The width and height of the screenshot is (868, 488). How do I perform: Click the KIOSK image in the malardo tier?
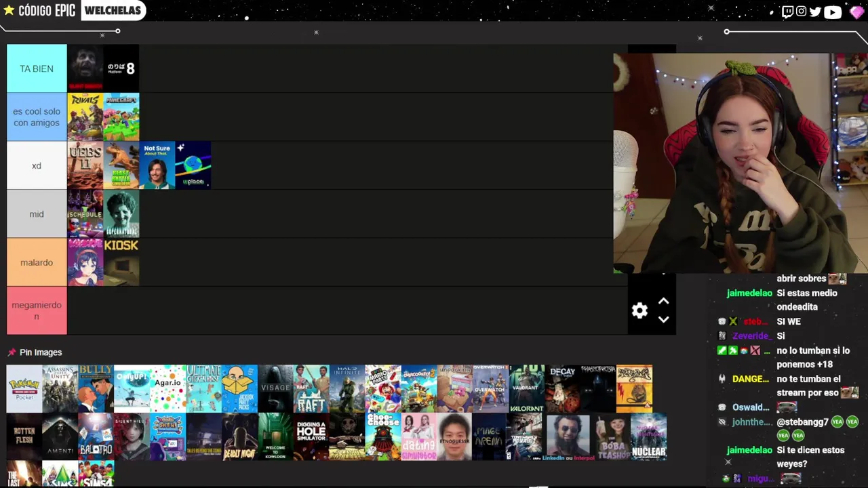tap(121, 262)
